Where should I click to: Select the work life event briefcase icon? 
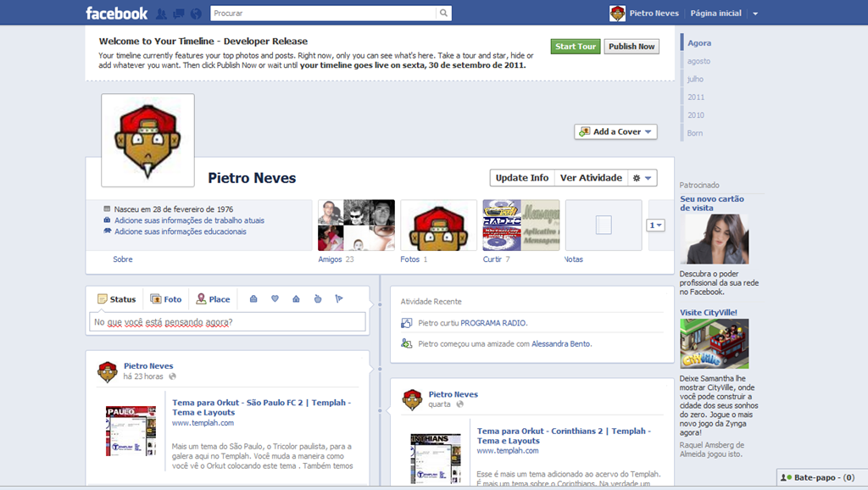tap(253, 299)
